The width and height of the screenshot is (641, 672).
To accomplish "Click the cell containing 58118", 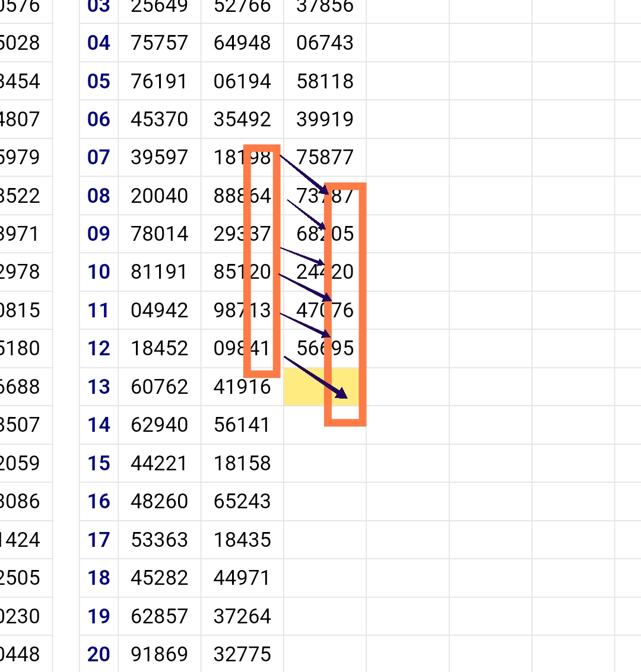I will (325, 81).
